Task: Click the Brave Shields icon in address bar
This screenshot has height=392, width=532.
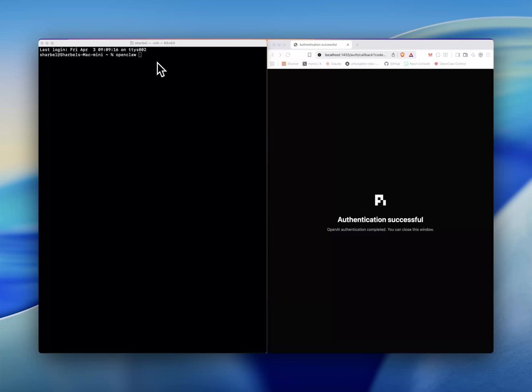Action: click(x=403, y=55)
